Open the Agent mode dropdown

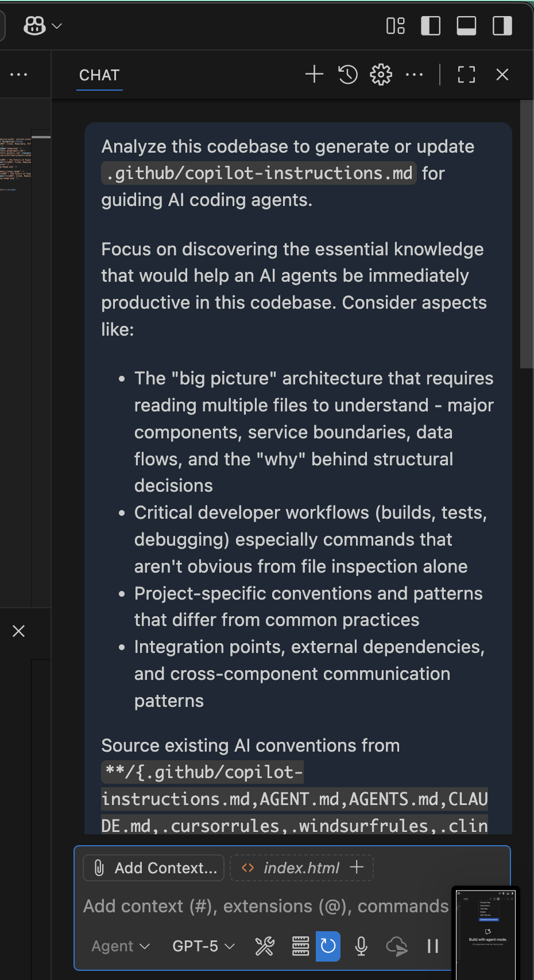coord(119,946)
